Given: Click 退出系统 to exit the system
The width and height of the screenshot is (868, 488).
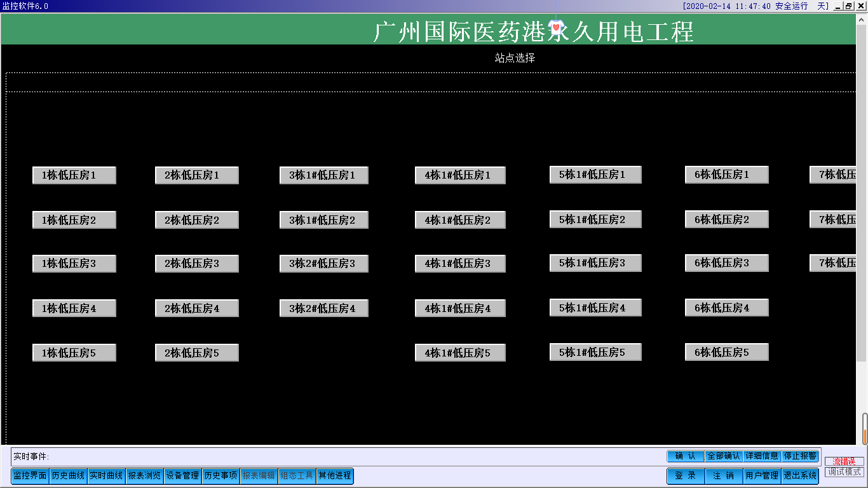Looking at the screenshot, I should point(800,476).
